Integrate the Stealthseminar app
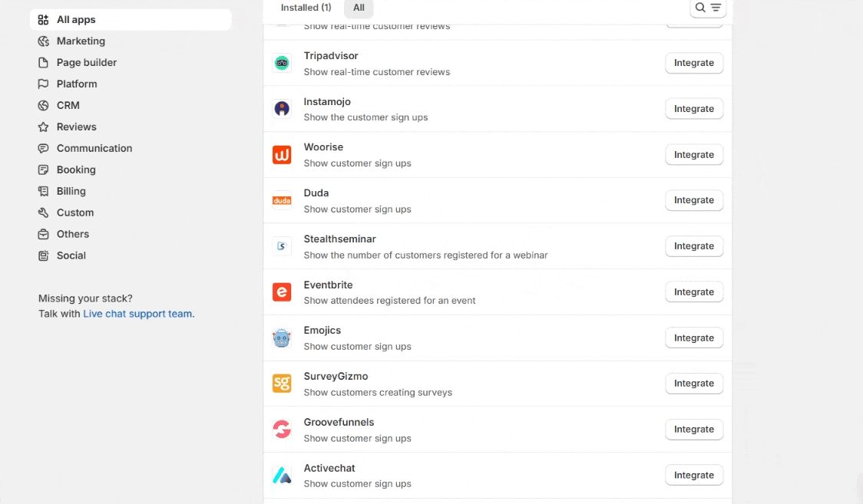863x504 pixels. pyautogui.click(x=693, y=246)
